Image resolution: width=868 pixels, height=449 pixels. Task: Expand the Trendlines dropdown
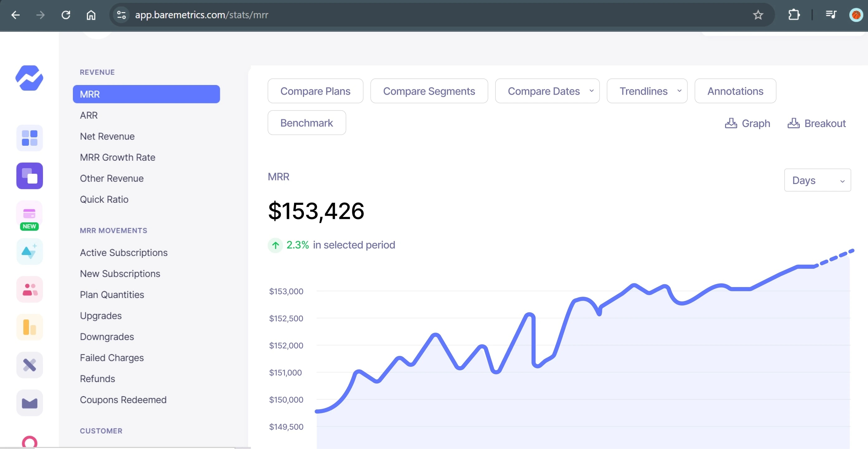(x=647, y=91)
